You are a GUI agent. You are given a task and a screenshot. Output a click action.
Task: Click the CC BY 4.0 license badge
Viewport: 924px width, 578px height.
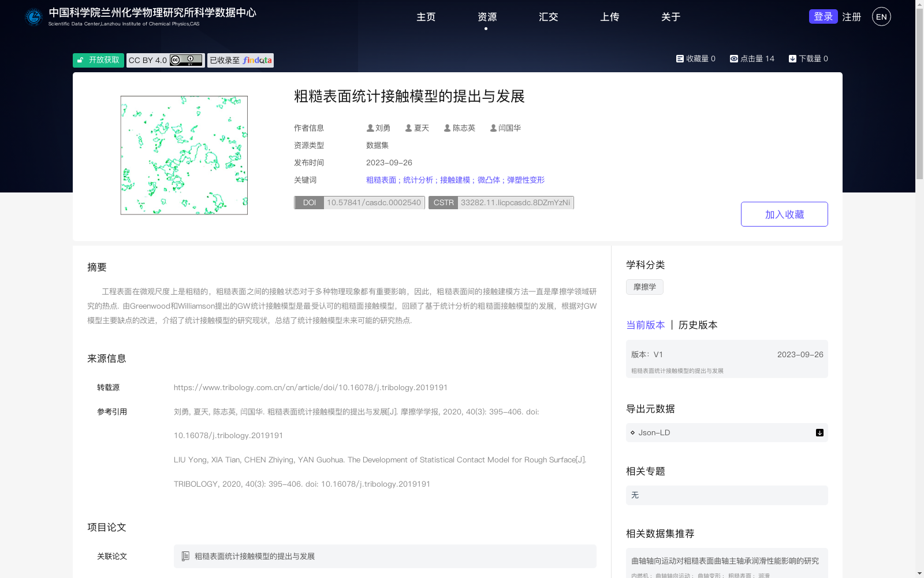click(166, 60)
